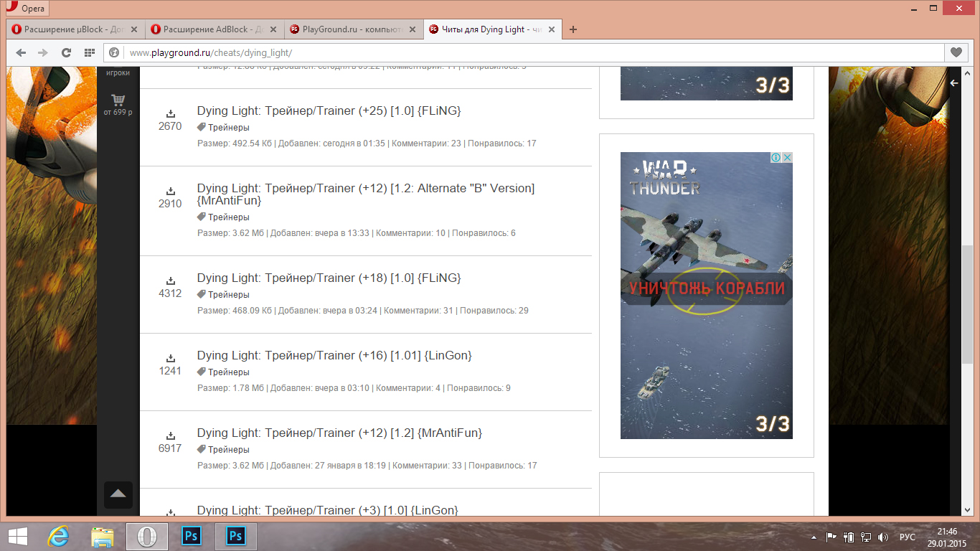Bookmark the page with the heart icon
980x551 pixels.
[x=956, y=52]
